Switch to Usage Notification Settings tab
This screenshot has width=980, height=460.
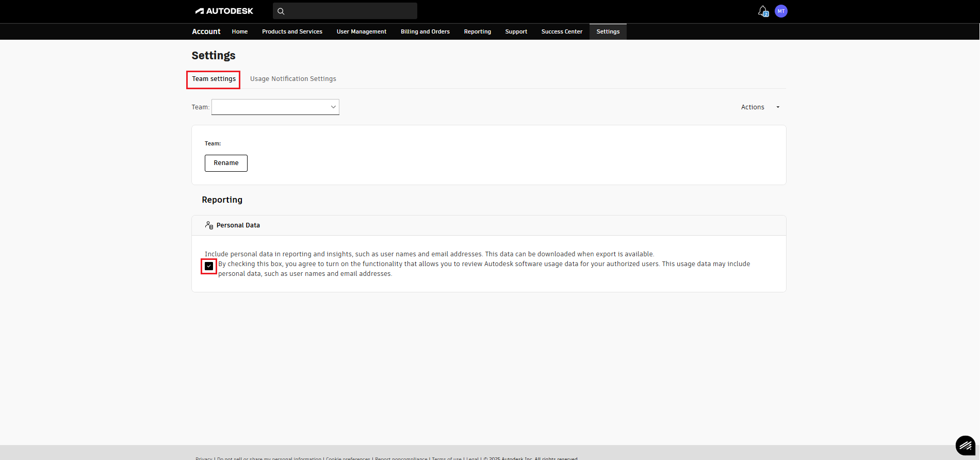pyautogui.click(x=293, y=79)
